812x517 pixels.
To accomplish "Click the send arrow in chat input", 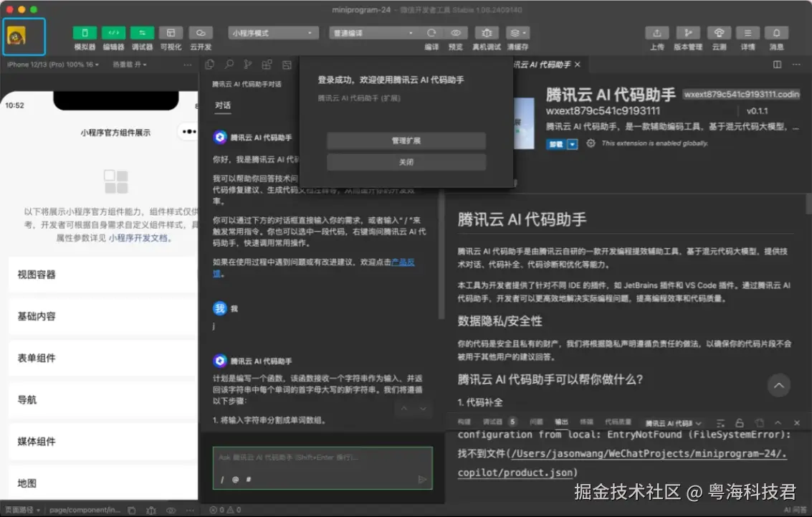I will (422, 480).
